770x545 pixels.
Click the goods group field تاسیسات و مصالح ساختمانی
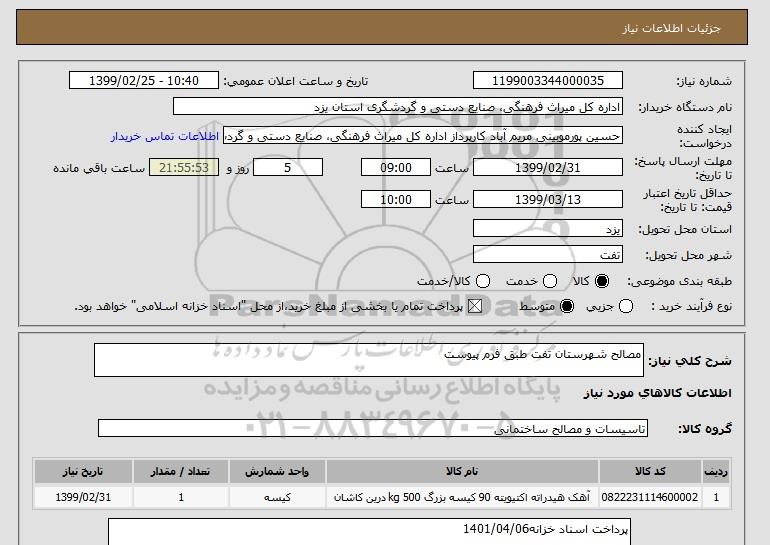(373, 428)
